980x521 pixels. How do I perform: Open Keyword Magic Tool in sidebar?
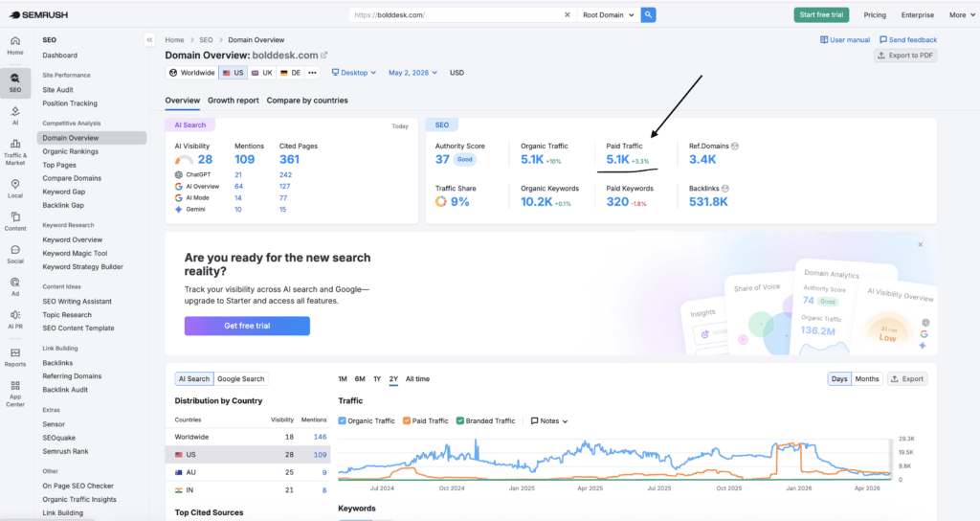point(75,253)
